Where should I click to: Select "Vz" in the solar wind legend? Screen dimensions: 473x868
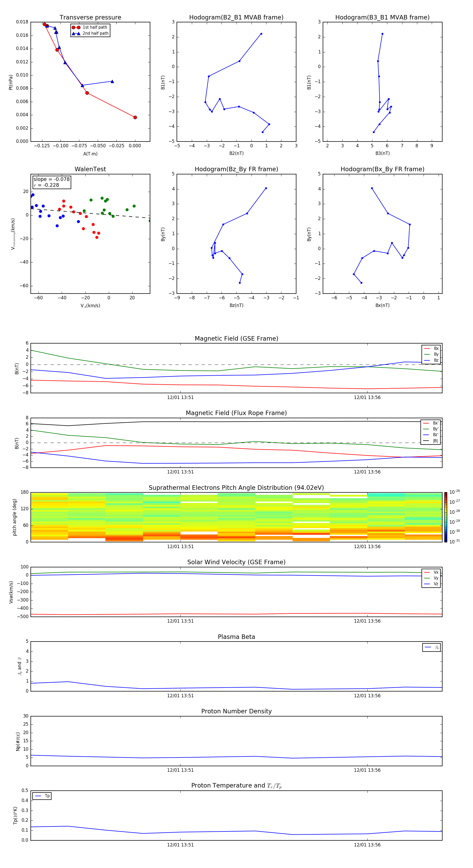[x=431, y=584]
